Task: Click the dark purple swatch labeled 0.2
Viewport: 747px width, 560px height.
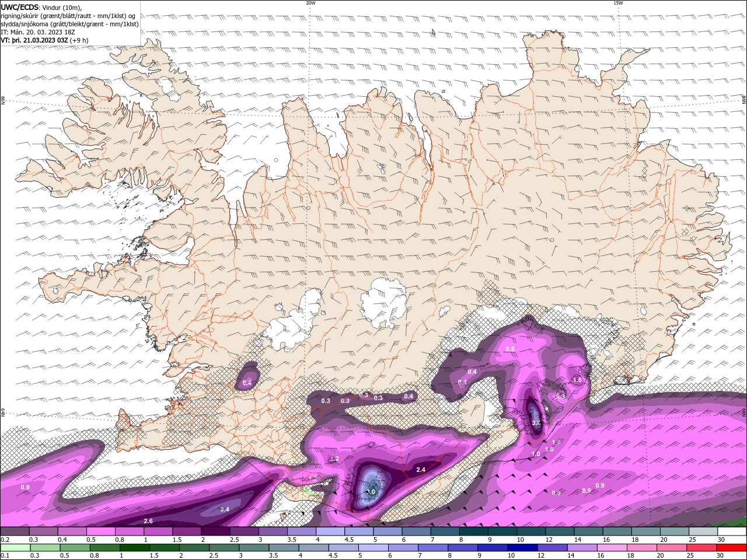Action: coord(15,531)
